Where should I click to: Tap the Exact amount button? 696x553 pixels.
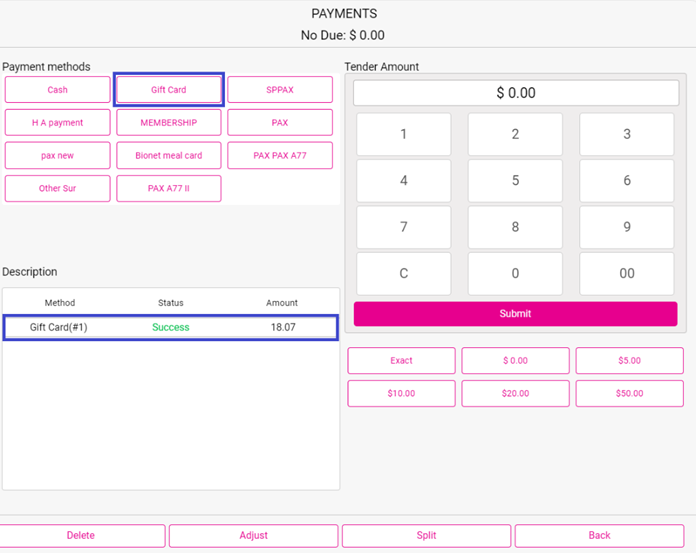[401, 361]
